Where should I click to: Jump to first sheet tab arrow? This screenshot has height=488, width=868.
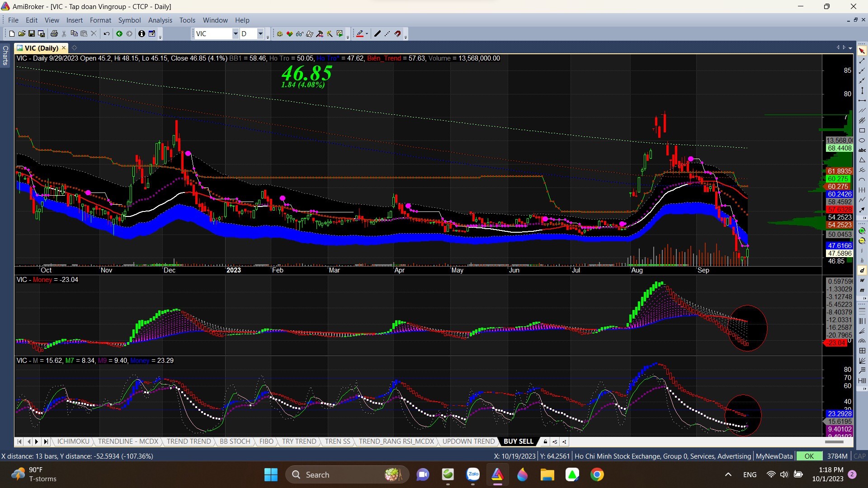[19, 441]
